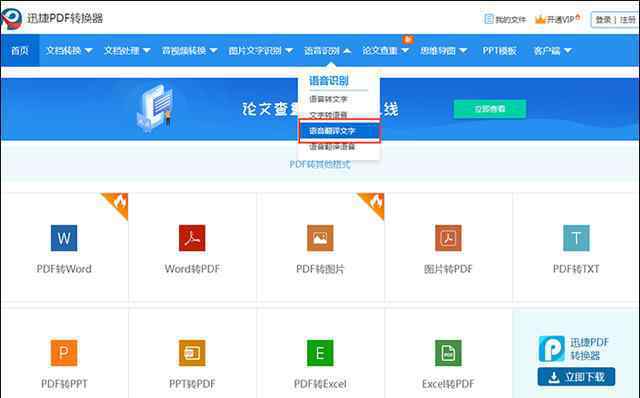Screen dimensions: 640x398
Task: Go to the 首页 tab
Action: tap(20, 51)
